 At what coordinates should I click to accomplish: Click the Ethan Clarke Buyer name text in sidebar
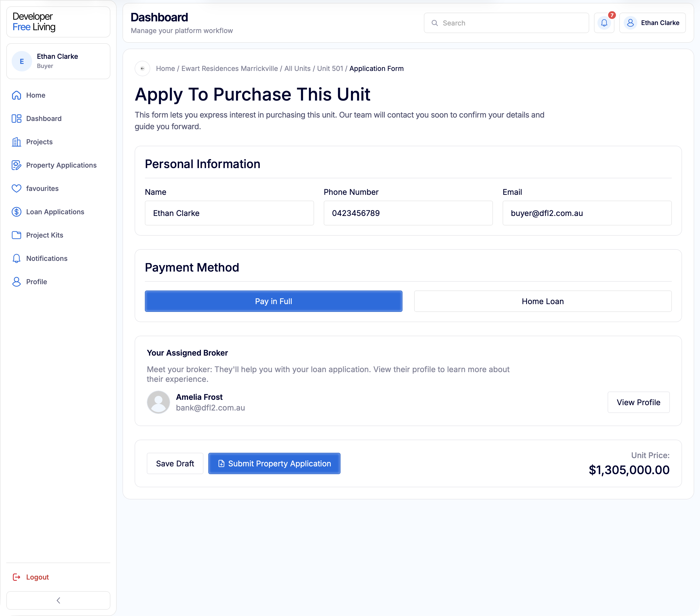(57, 60)
